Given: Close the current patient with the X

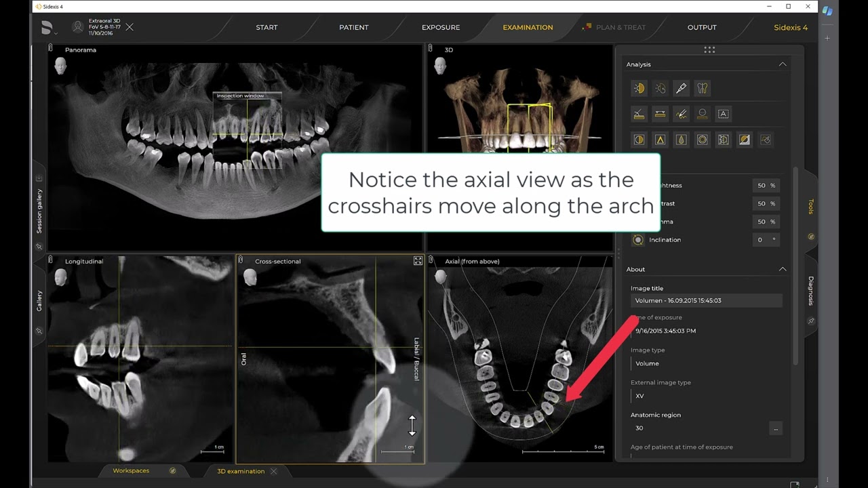Looking at the screenshot, I should tap(130, 27).
